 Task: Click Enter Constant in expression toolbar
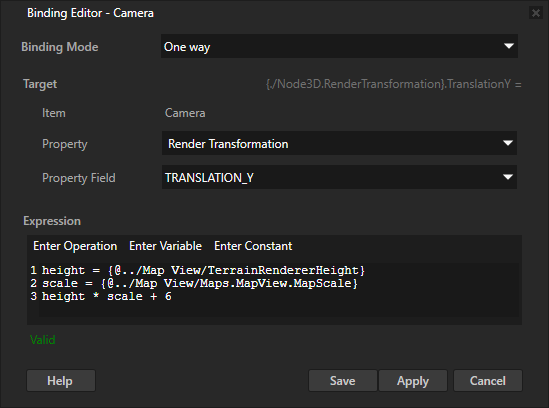253,246
